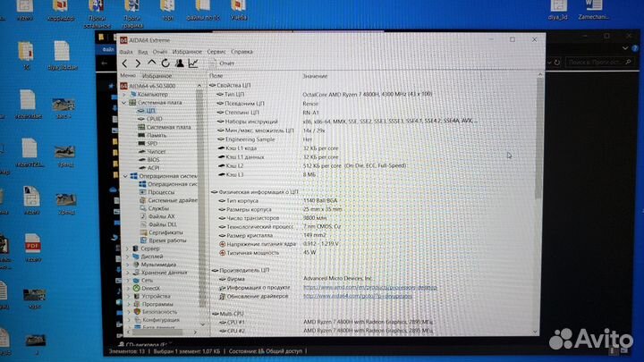Viewport: 644px width, 362px height.
Task: Expand the Хранение данных tree node
Action: pyautogui.click(x=128, y=273)
